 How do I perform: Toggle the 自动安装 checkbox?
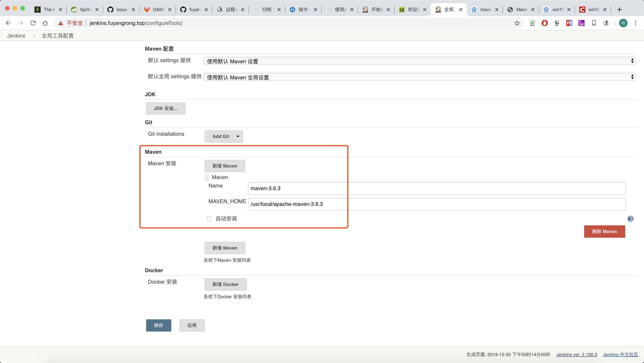pos(209,219)
